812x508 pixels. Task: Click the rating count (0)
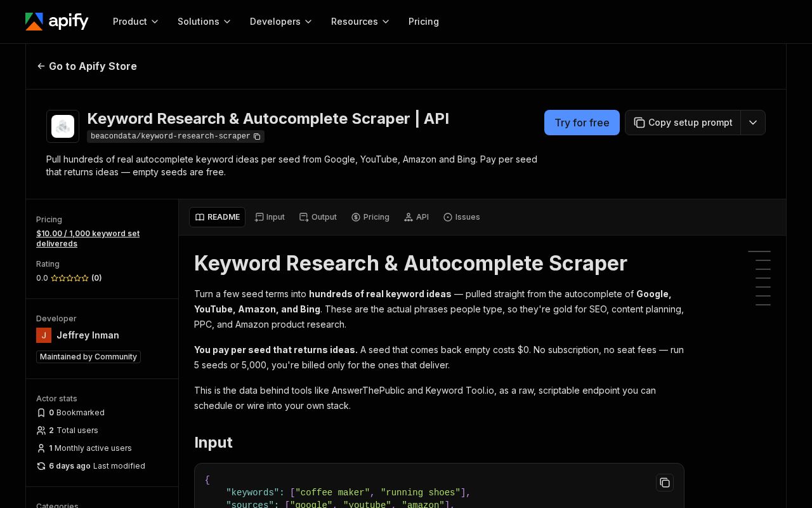(96, 278)
